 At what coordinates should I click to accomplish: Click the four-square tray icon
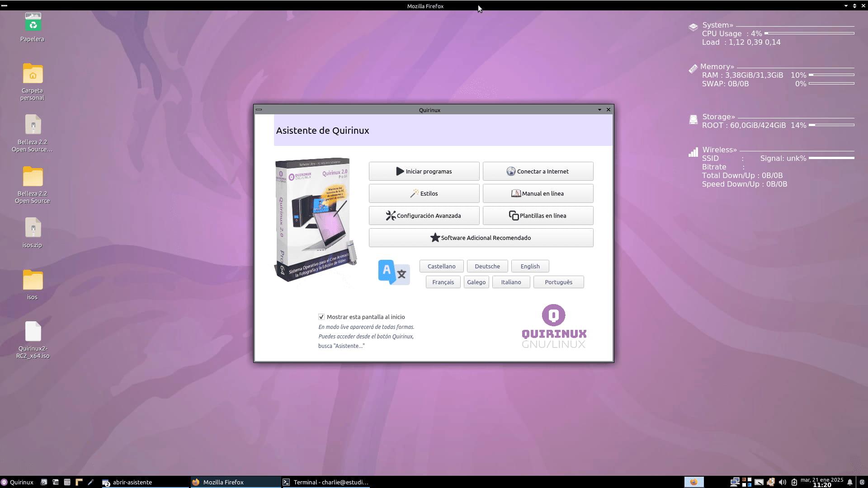(747, 482)
